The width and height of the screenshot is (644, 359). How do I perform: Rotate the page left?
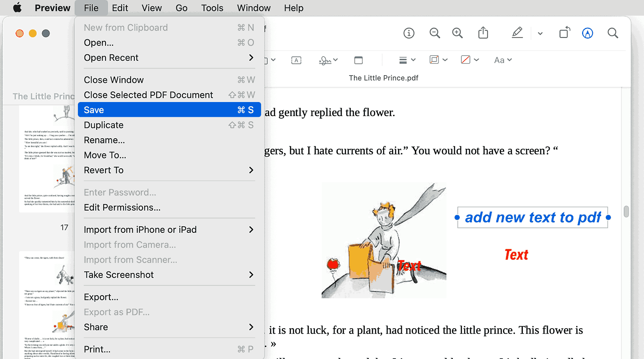coord(565,33)
